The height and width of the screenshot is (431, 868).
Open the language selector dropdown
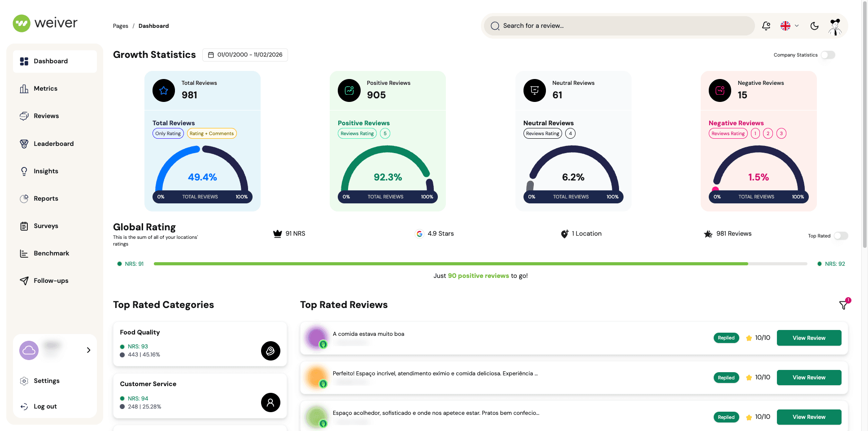pyautogui.click(x=789, y=26)
